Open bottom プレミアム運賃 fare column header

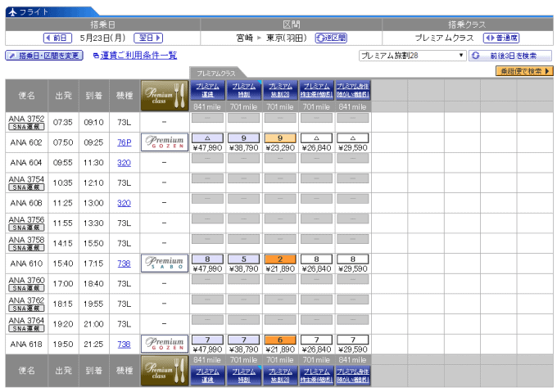207,376
